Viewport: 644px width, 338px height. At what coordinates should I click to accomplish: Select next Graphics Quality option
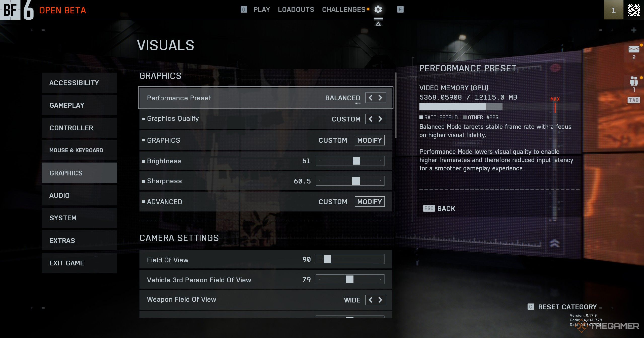point(380,119)
